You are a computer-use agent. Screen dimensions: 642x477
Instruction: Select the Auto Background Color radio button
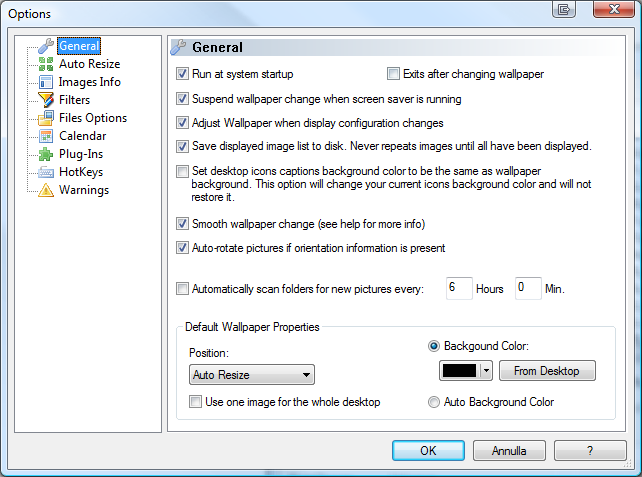434,402
